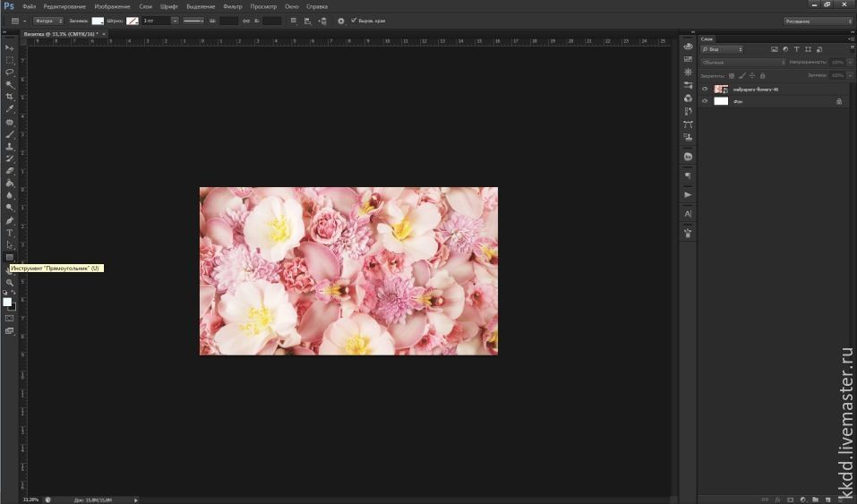The image size is (857, 504).
Task: Open path arrangement icon in options bar
Action: [322, 21]
